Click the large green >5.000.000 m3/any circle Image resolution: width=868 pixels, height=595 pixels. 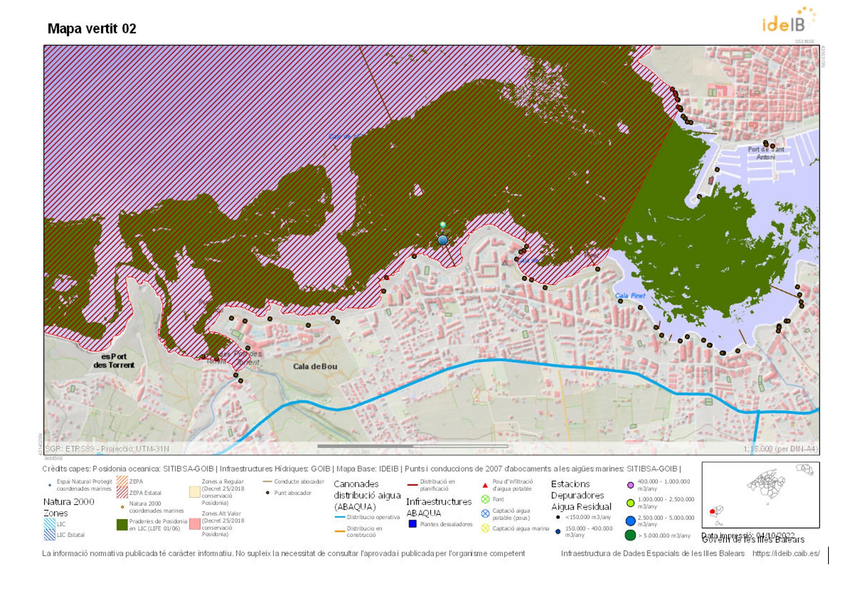(630, 535)
